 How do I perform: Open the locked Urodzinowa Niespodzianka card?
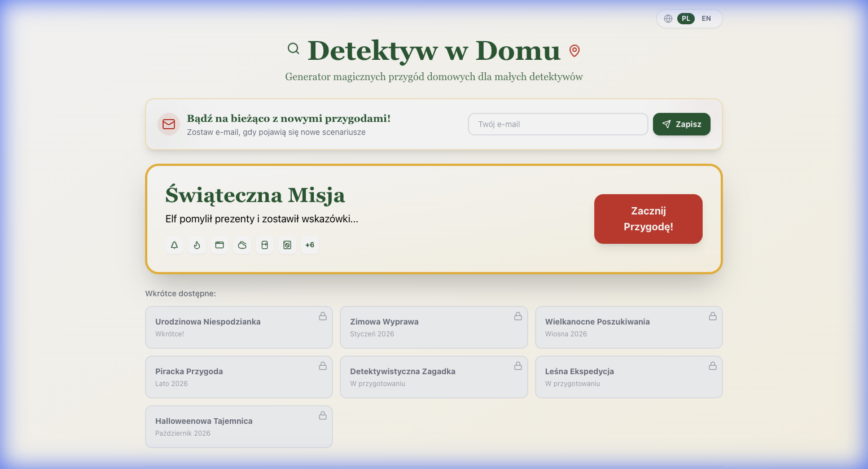click(x=239, y=327)
